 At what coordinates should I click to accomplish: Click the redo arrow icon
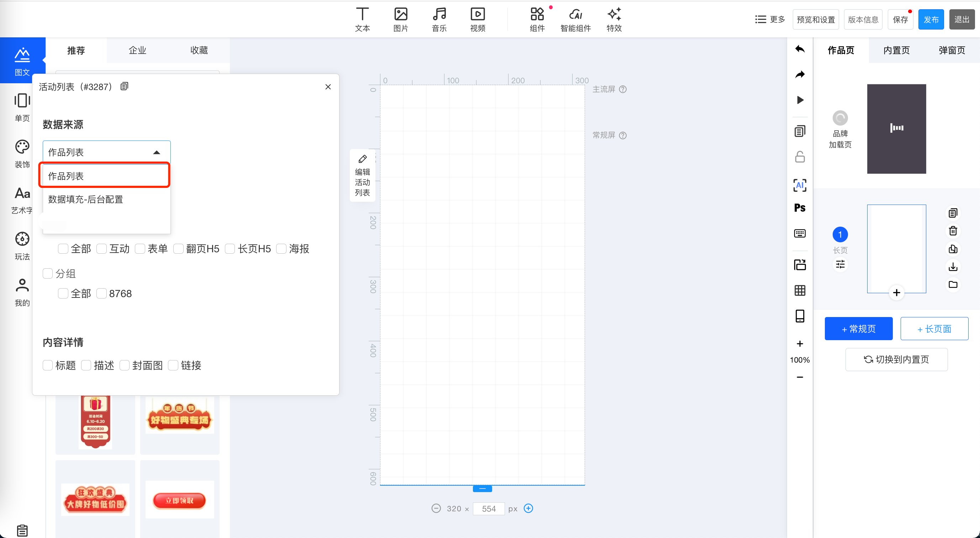tap(800, 75)
